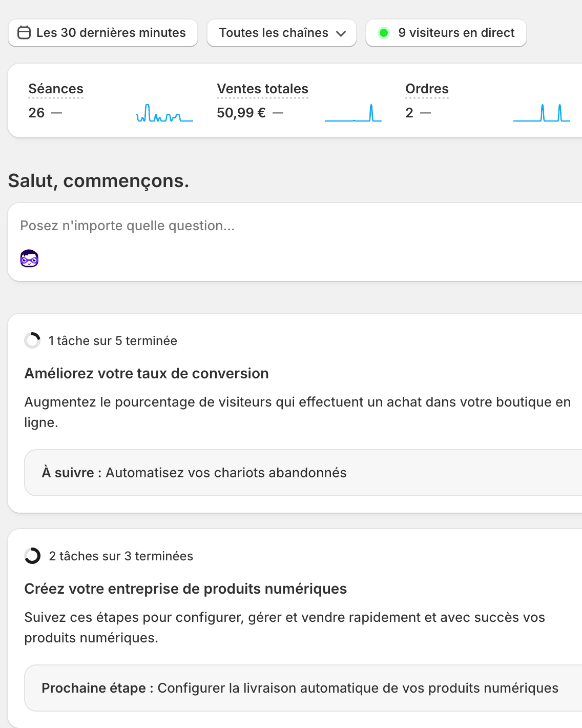Expand Créez votre entreprise de produits numériques
Image resolution: width=582 pixels, height=728 pixels.
[185, 589]
